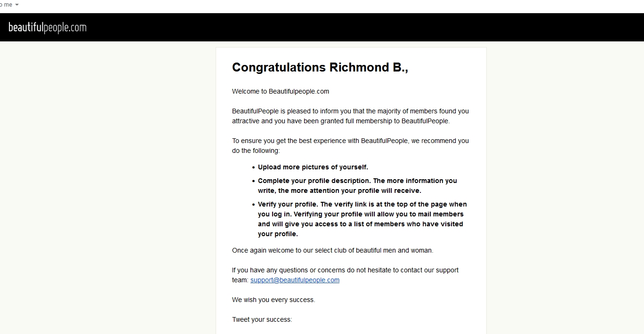Click the "To ensure you get the best experience" paragraph
Image resolution: width=644 pixels, height=334 pixels.
(350, 146)
